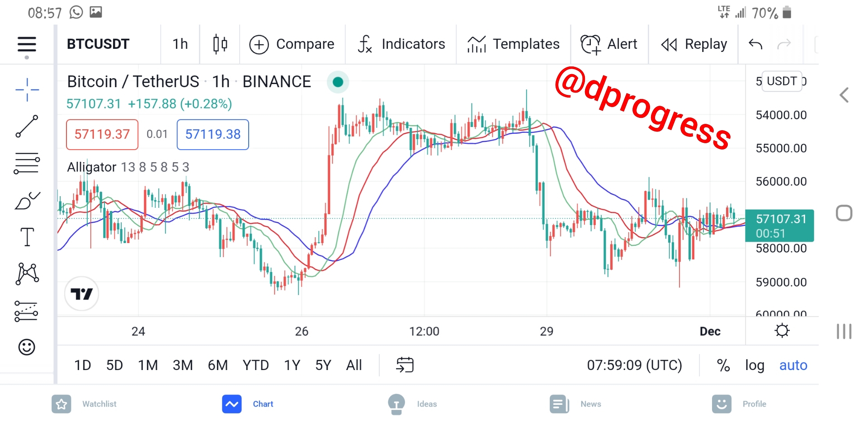868x422 pixels.
Task: Select the Text annotation tool
Action: click(27, 237)
